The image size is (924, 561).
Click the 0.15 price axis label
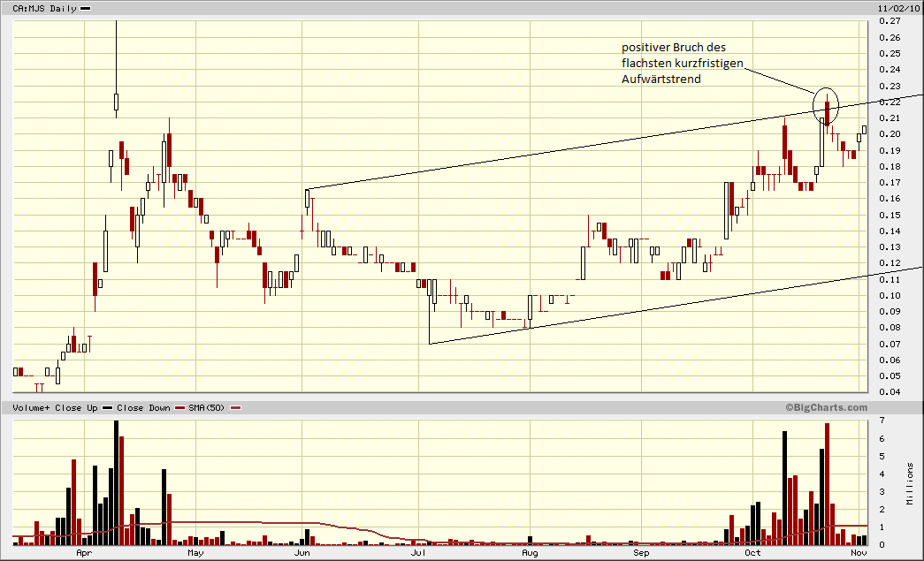coord(890,215)
